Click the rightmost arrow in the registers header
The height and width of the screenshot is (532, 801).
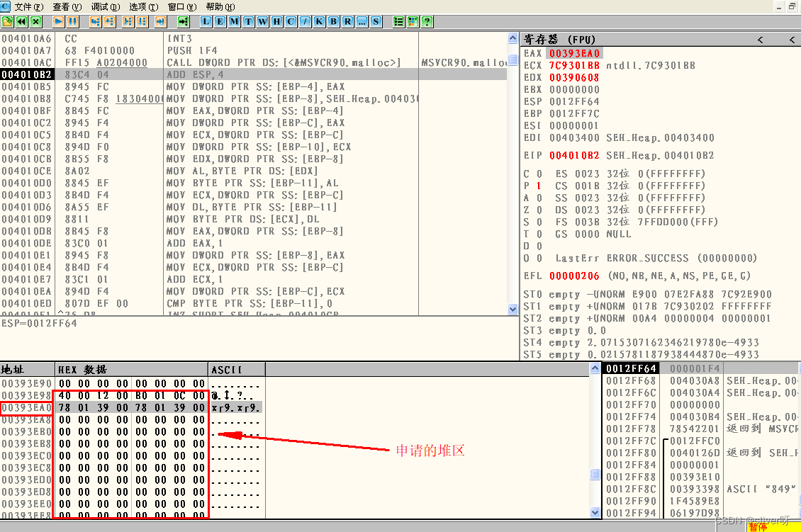point(792,40)
